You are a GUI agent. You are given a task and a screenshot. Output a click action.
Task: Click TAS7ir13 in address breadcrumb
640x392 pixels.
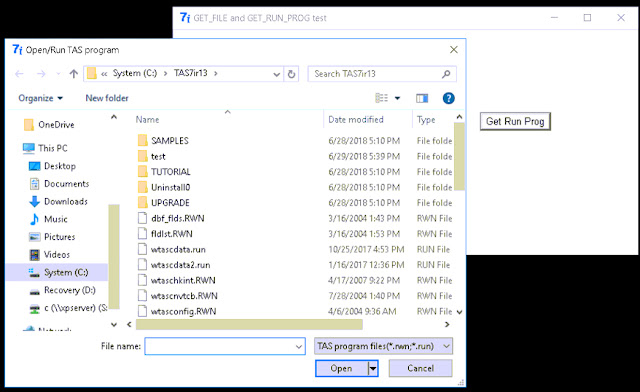tap(191, 73)
